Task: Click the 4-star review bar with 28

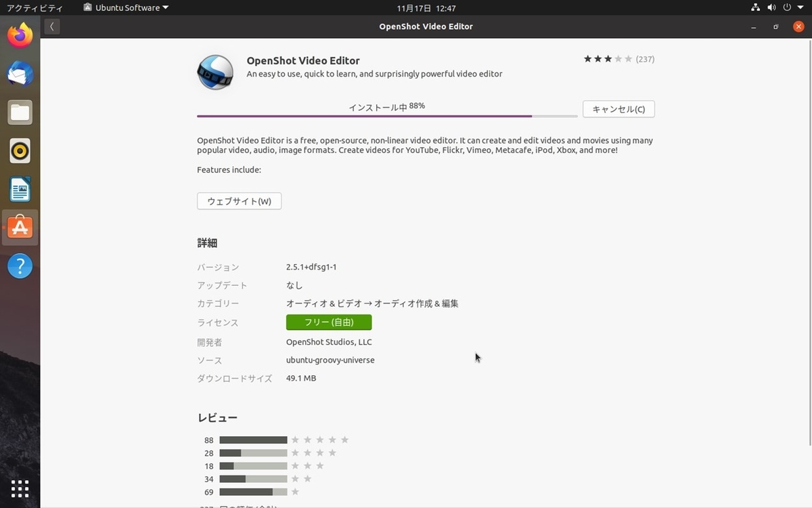Action: coord(253,453)
